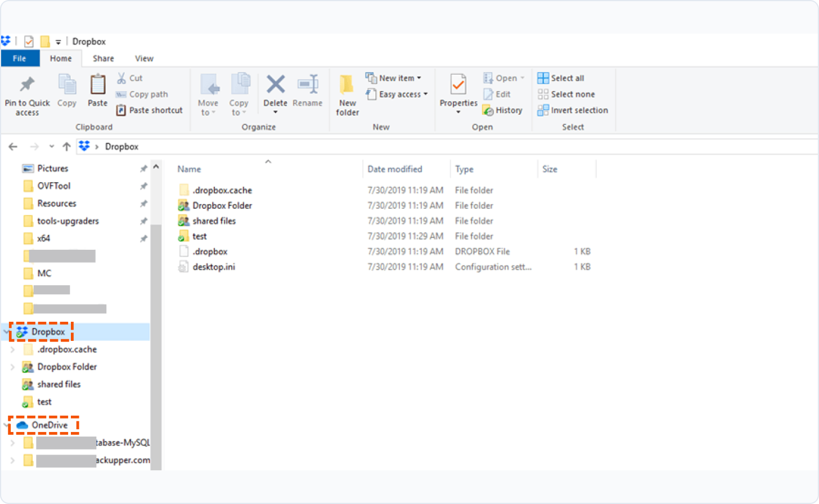Click Pin to Quick access icon

click(27, 84)
